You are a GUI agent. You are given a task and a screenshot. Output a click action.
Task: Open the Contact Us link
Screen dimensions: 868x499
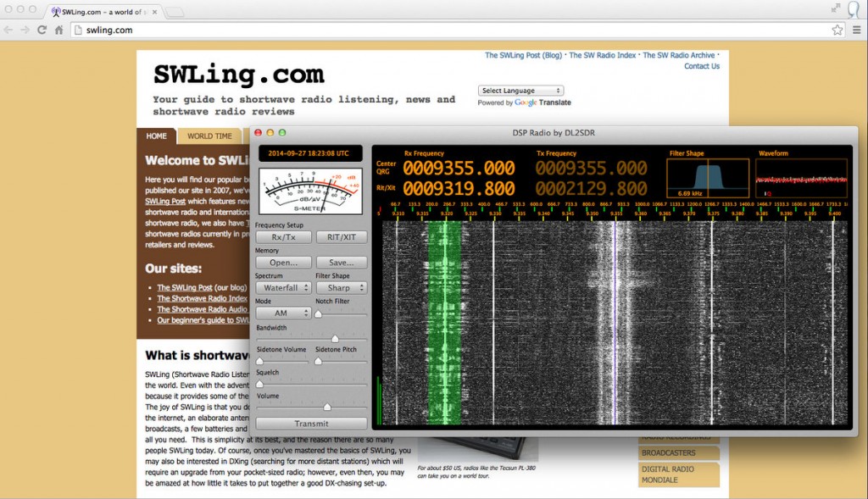pyautogui.click(x=701, y=66)
